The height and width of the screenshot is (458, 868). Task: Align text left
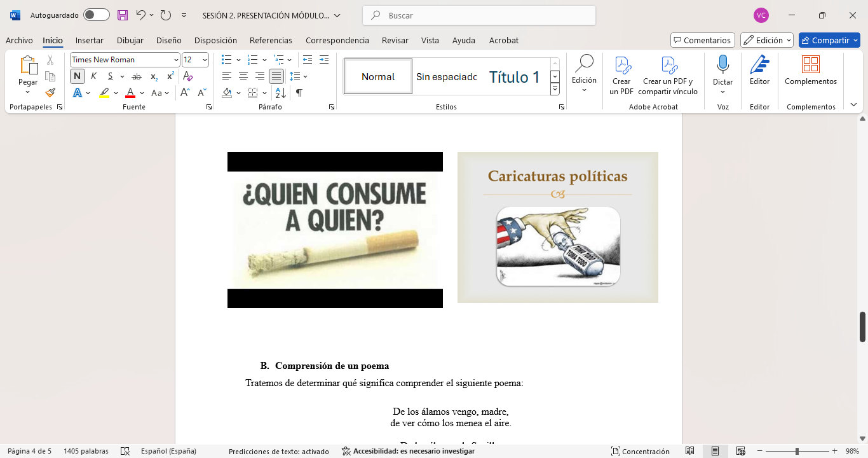pyautogui.click(x=227, y=76)
